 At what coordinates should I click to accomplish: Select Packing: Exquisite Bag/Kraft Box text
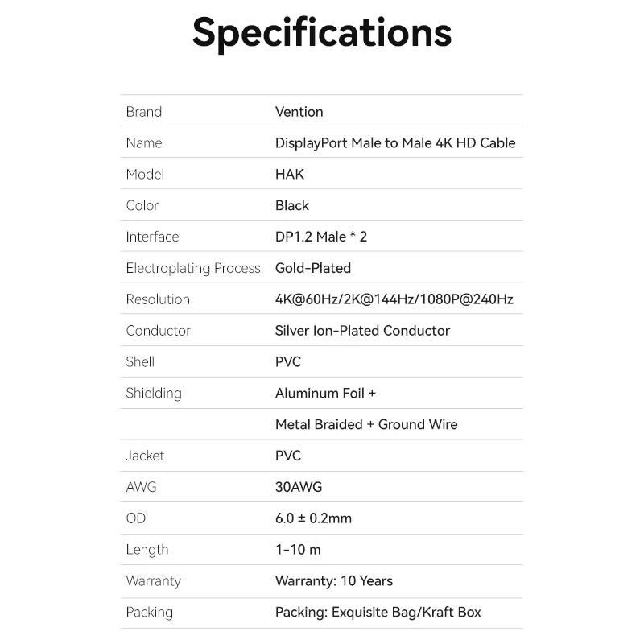(378, 613)
